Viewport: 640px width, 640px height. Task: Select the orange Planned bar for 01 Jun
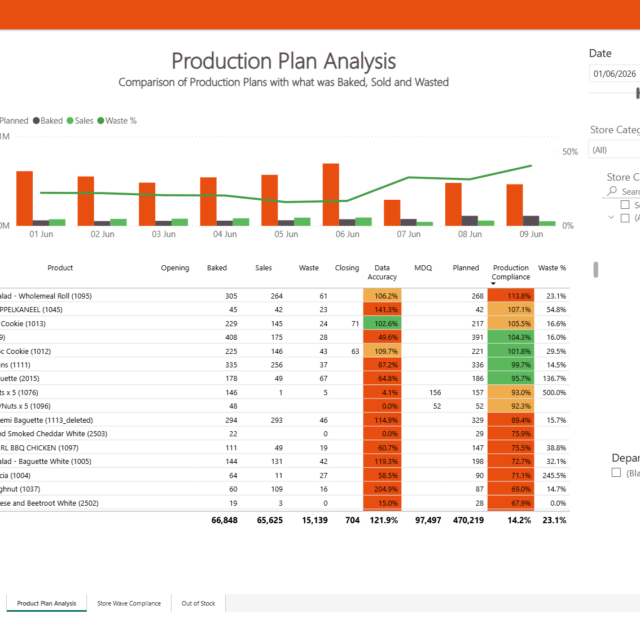pos(24,198)
